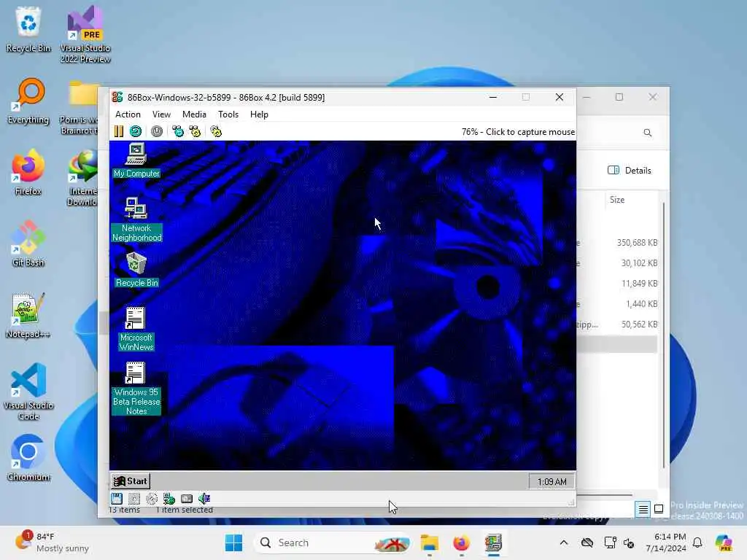Click Details button in the File Explorer window
747x560 pixels.
click(630, 171)
